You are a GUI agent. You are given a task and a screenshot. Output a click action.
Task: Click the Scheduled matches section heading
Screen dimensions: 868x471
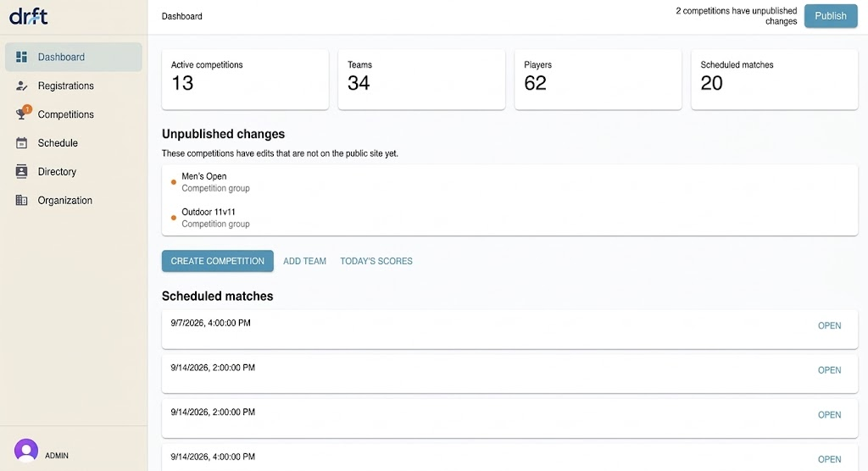click(218, 296)
